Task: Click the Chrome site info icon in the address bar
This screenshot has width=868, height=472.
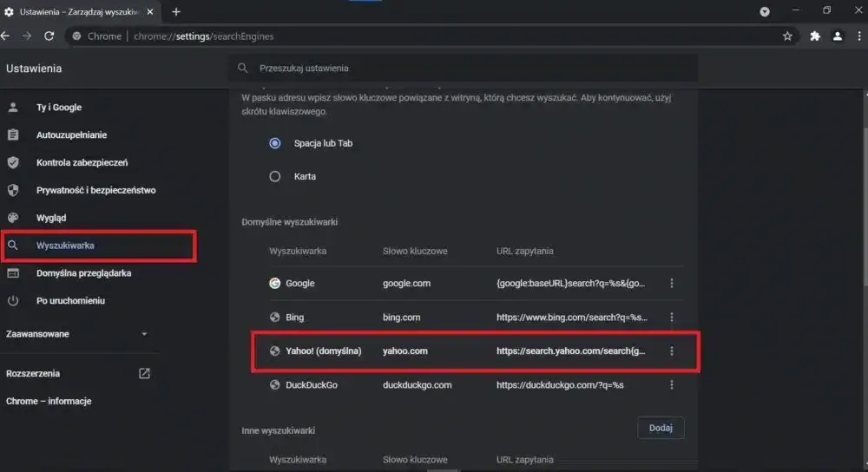Action: (76, 36)
